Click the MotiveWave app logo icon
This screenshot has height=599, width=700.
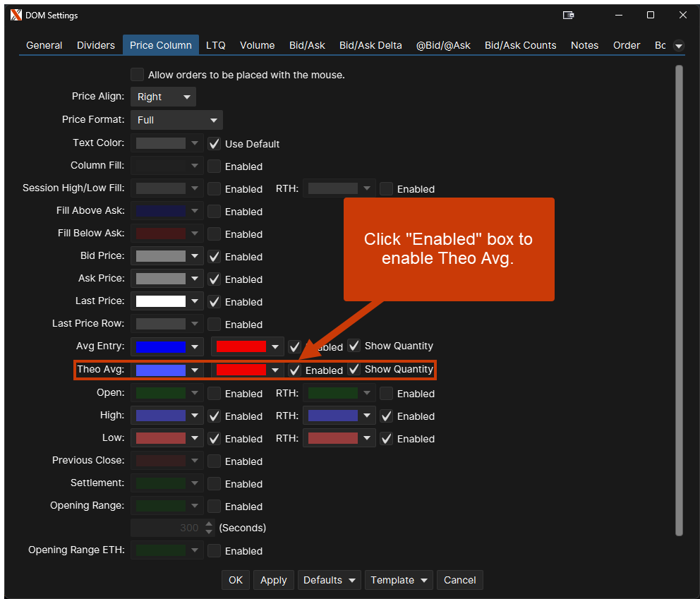point(16,16)
